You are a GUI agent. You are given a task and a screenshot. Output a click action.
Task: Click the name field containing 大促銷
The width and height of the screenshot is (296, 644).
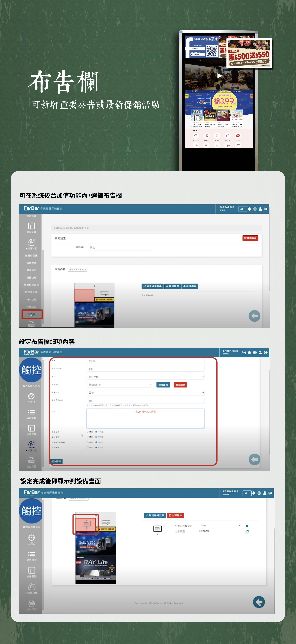pyautogui.click(x=146, y=361)
